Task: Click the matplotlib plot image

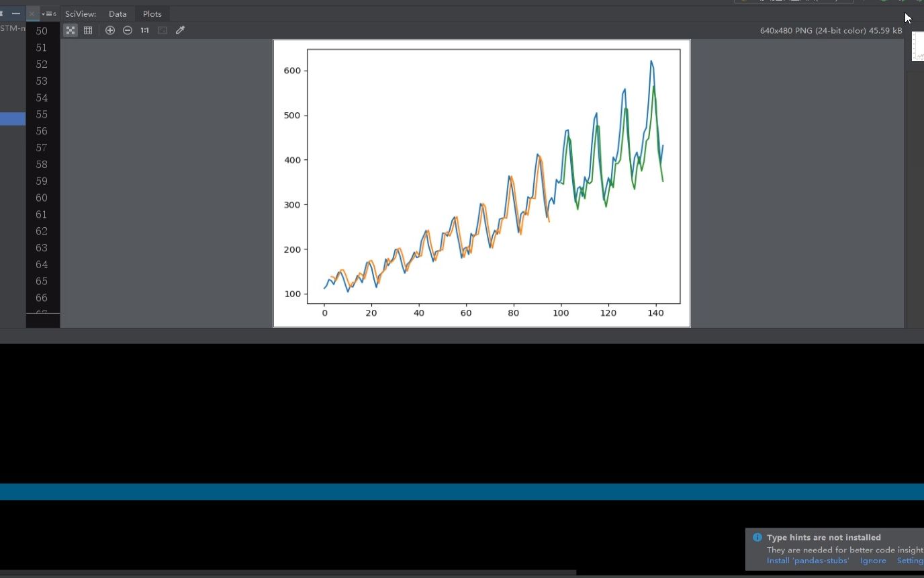Action: [x=481, y=183]
